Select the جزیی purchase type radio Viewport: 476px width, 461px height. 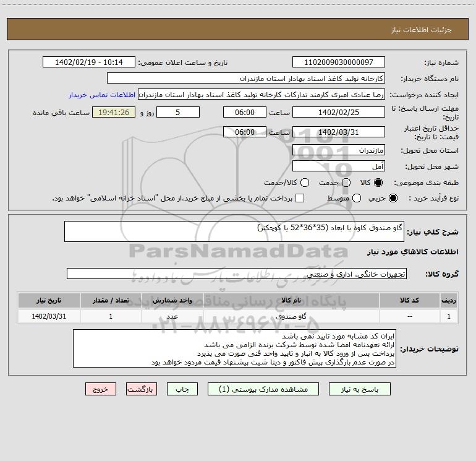393,198
